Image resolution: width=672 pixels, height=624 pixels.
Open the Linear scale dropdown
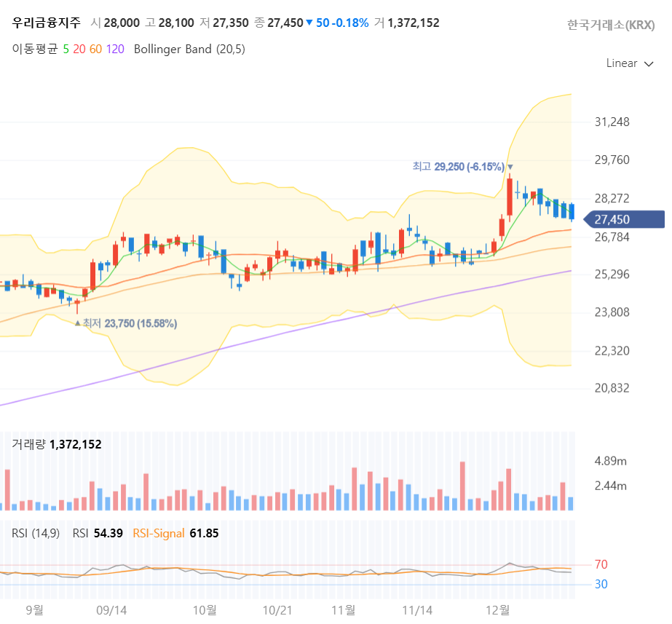(623, 63)
